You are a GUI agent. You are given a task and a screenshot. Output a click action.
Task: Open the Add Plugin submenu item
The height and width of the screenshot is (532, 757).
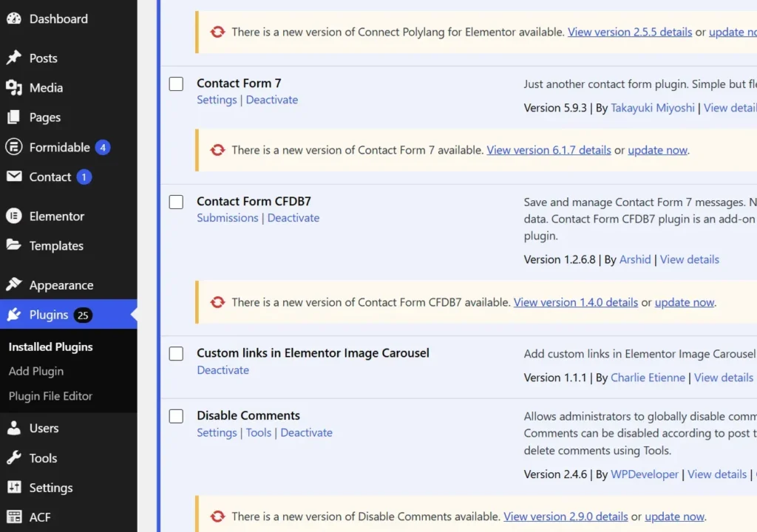point(36,371)
